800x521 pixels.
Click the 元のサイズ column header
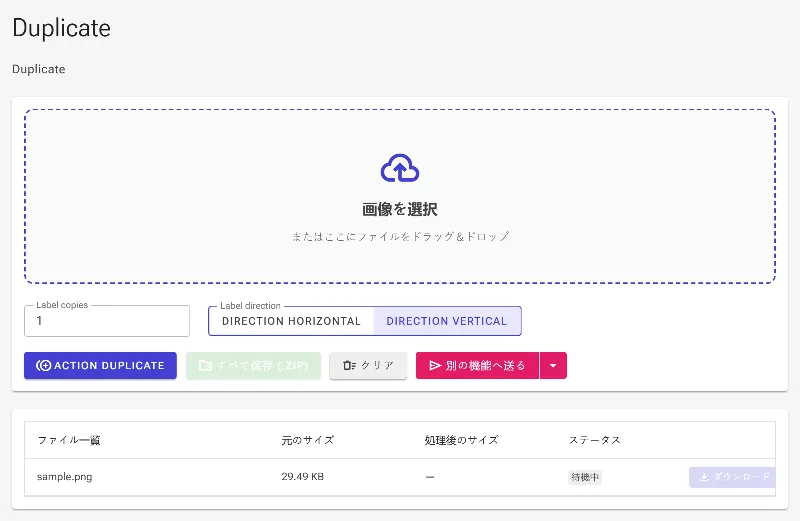[308, 440]
